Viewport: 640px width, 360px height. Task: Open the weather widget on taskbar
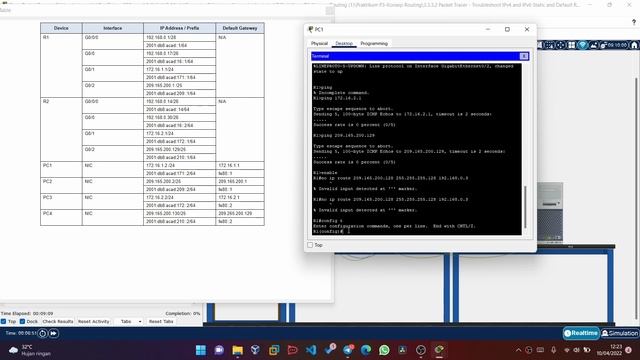(x=29, y=350)
